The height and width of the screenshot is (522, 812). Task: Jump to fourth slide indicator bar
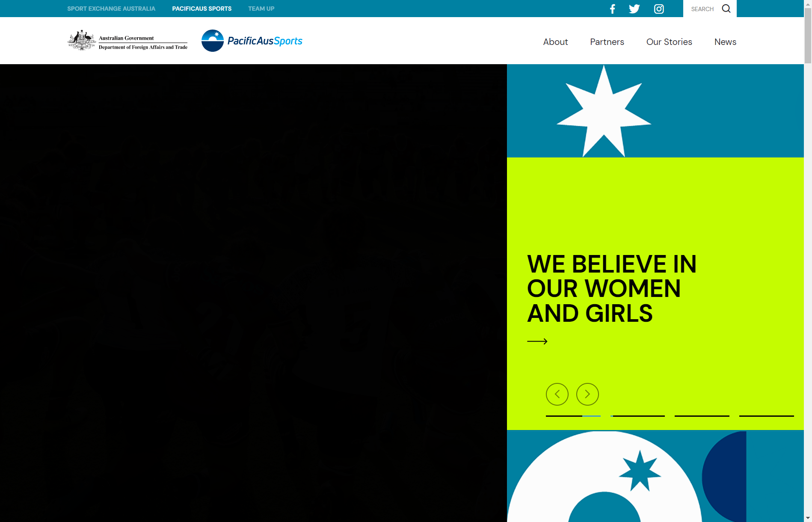click(x=766, y=415)
